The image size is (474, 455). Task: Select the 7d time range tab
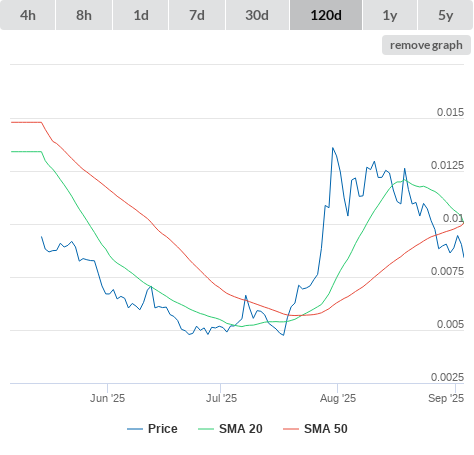(x=197, y=15)
